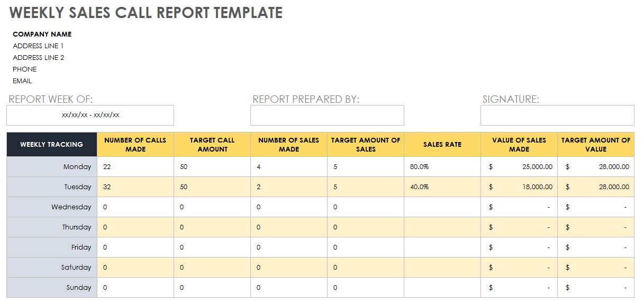The height and width of the screenshot is (301, 644).
Task: Select Monday's calls made cell showing 22
Action: [135, 167]
